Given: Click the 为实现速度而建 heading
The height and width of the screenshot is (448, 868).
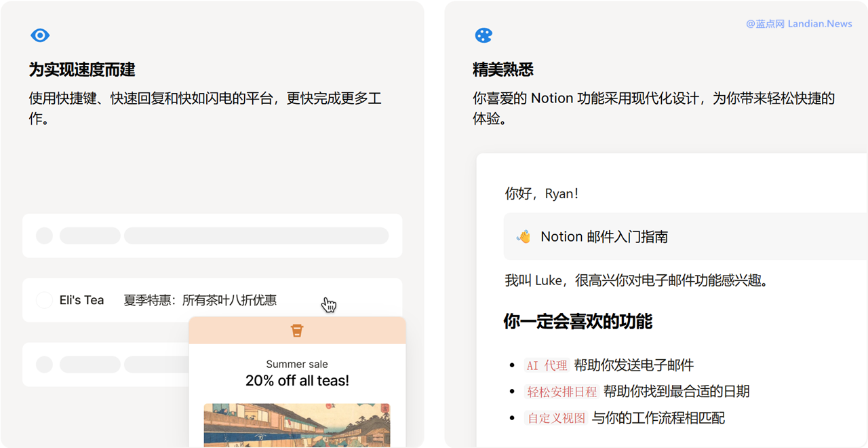Looking at the screenshot, I should [x=82, y=69].
